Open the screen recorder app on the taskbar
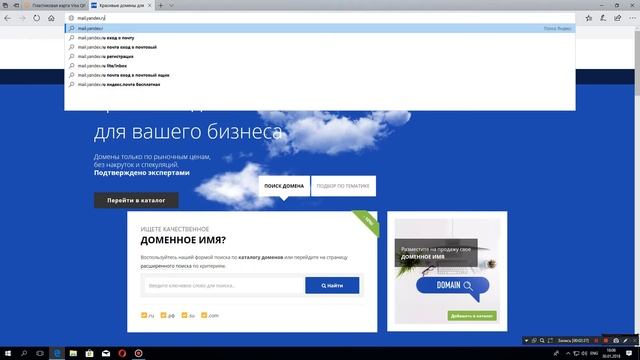Image resolution: width=640 pixels, height=360 pixels. tap(138, 353)
